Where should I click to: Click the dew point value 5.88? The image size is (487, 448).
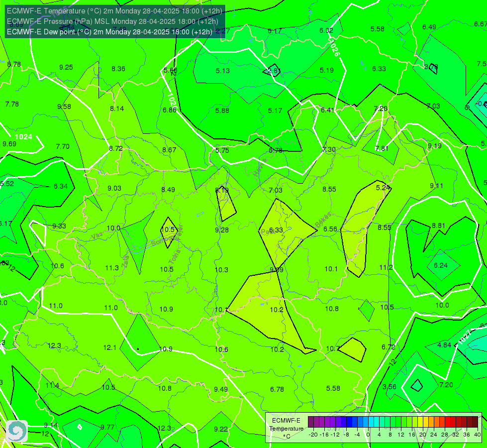222,111
